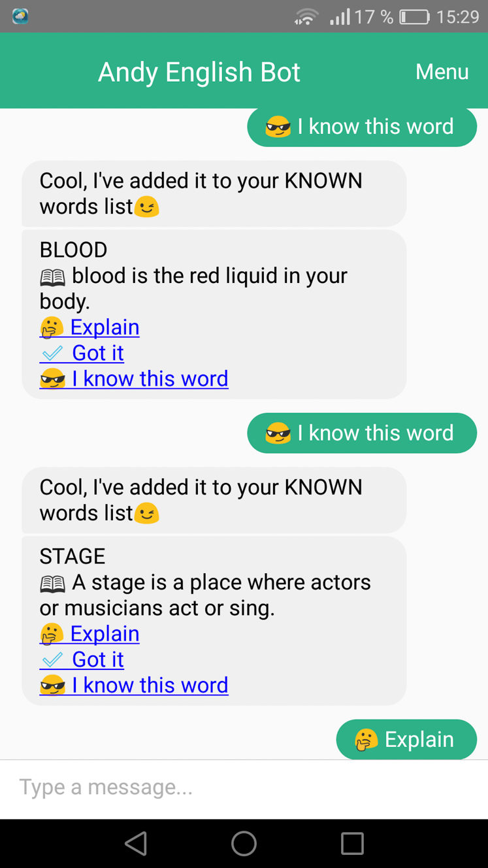This screenshot has height=868, width=488.
Task: Click the book icon in the BLOOD definition
Action: coord(52,277)
